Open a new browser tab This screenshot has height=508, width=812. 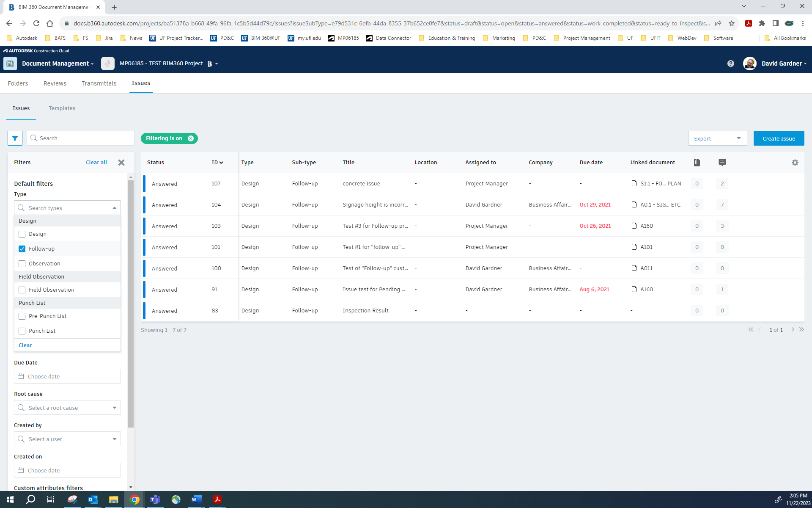[x=114, y=7]
